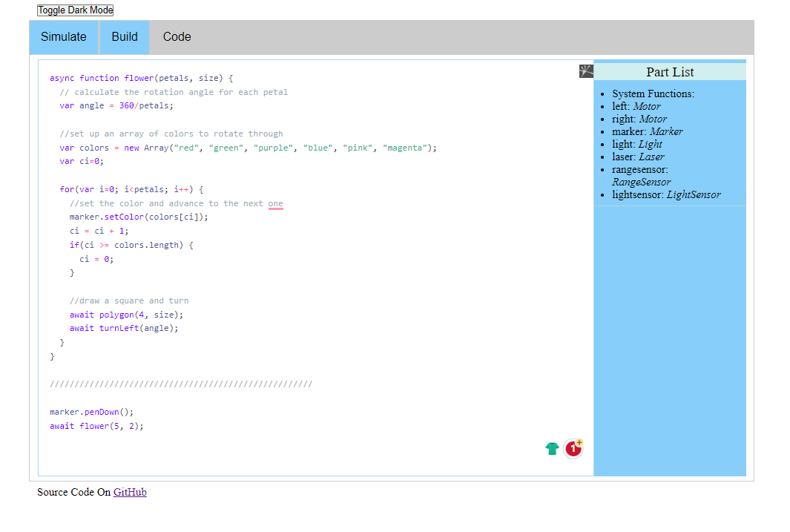This screenshot has width=790, height=532.
Task: Place cursor on the marker.penDown() line
Action: click(92, 412)
